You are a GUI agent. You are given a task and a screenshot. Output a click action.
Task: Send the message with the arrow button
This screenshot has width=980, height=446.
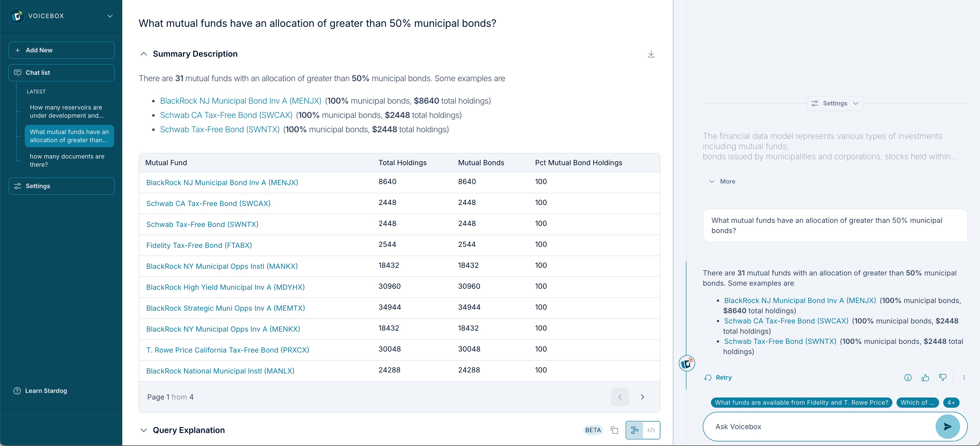(947, 427)
